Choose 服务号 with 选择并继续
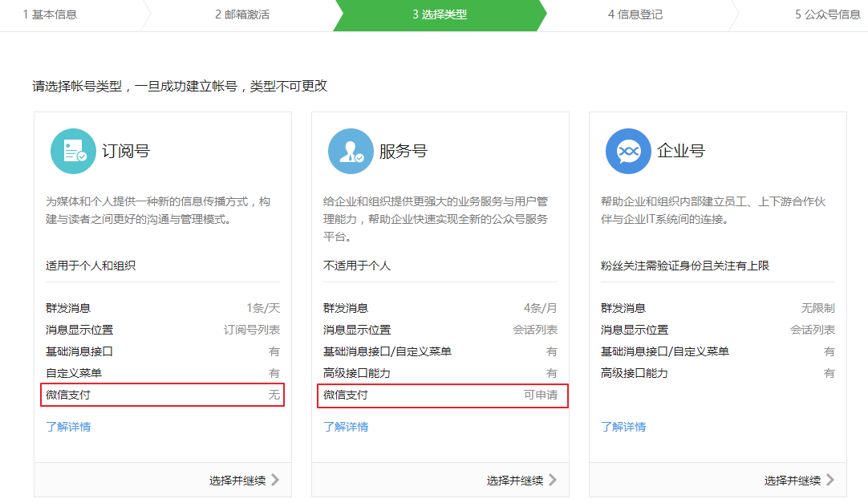The width and height of the screenshot is (868, 503). (x=515, y=481)
